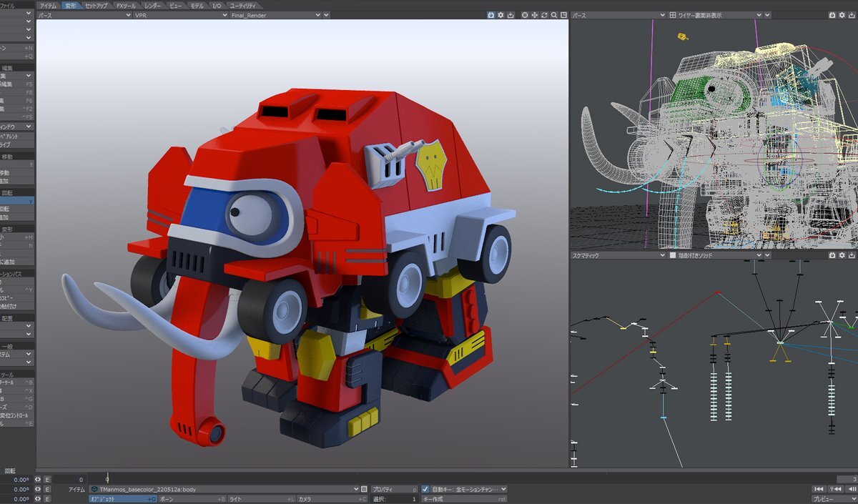
Task: Open render viewport options gear icon
Action: click(x=500, y=15)
